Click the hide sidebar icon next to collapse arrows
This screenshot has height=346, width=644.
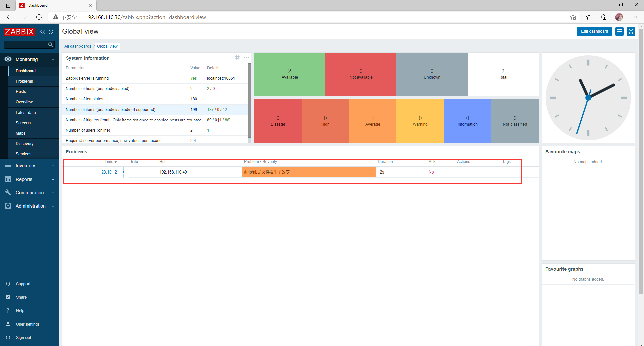pos(51,32)
